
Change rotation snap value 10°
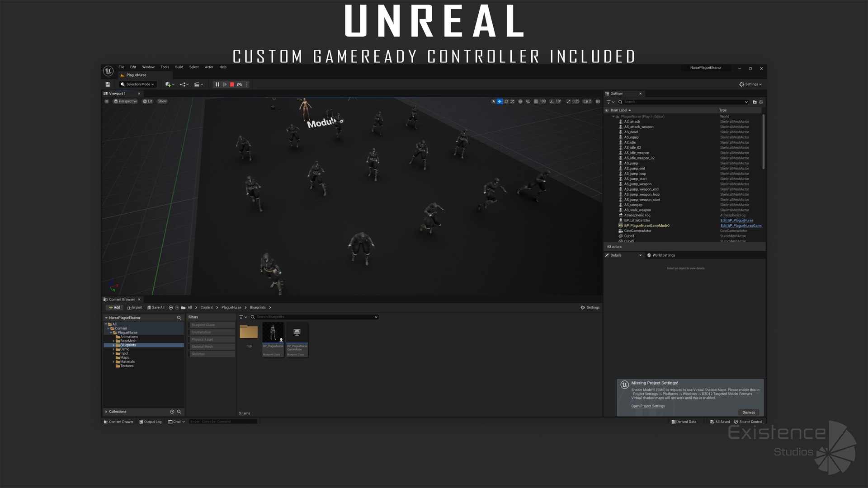click(558, 102)
